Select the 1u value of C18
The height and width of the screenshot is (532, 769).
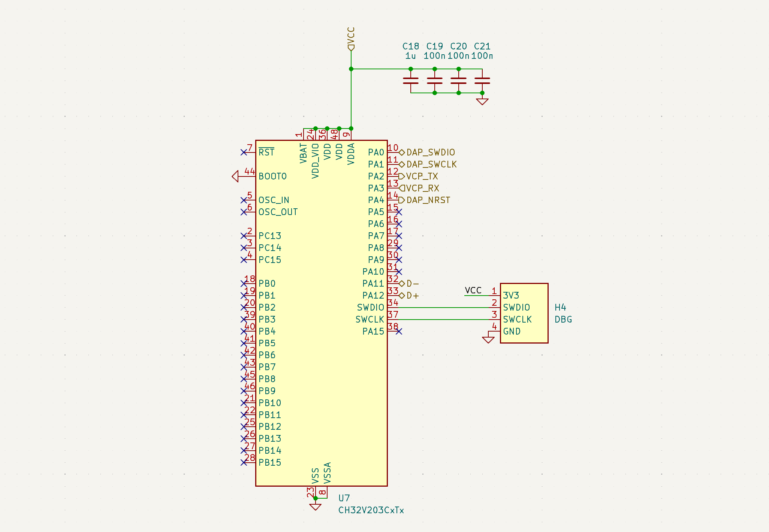(x=410, y=56)
